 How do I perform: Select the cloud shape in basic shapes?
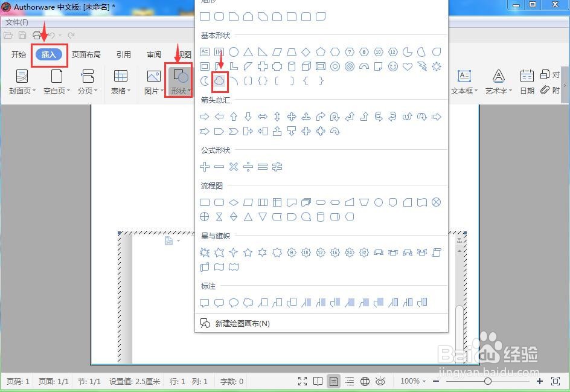pyautogui.click(x=219, y=81)
